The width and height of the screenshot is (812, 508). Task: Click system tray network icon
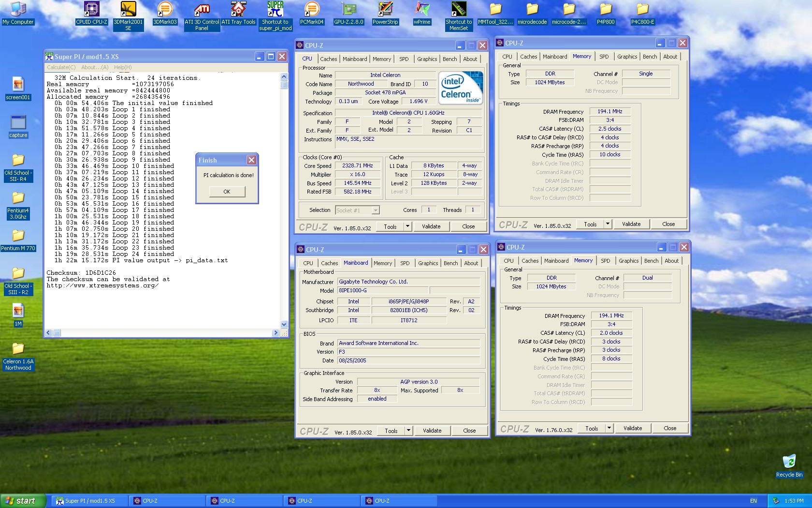776,501
